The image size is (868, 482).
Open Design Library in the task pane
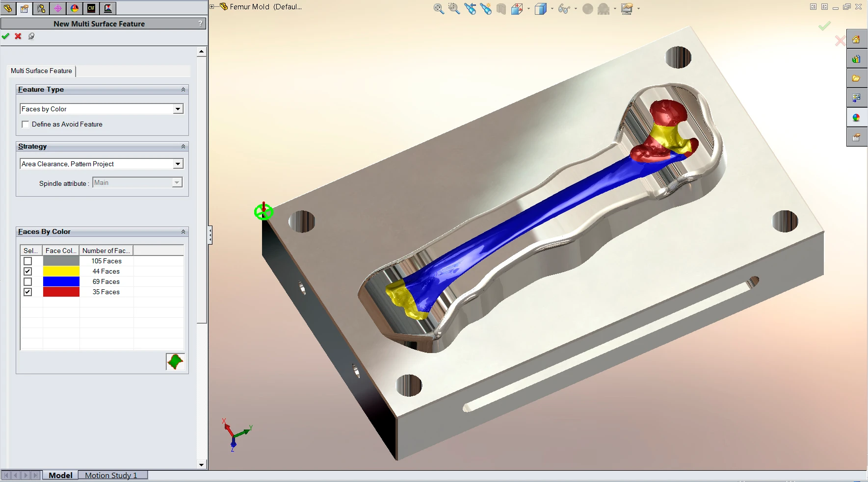(x=856, y=59)
